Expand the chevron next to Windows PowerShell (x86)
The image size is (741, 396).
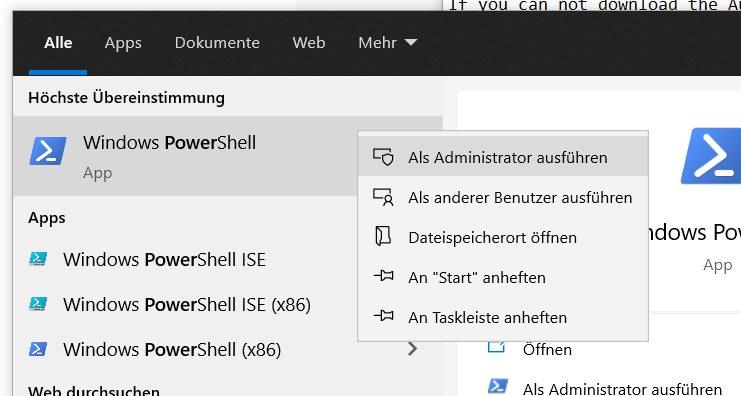pyautogui.click(x=413, y=349)
